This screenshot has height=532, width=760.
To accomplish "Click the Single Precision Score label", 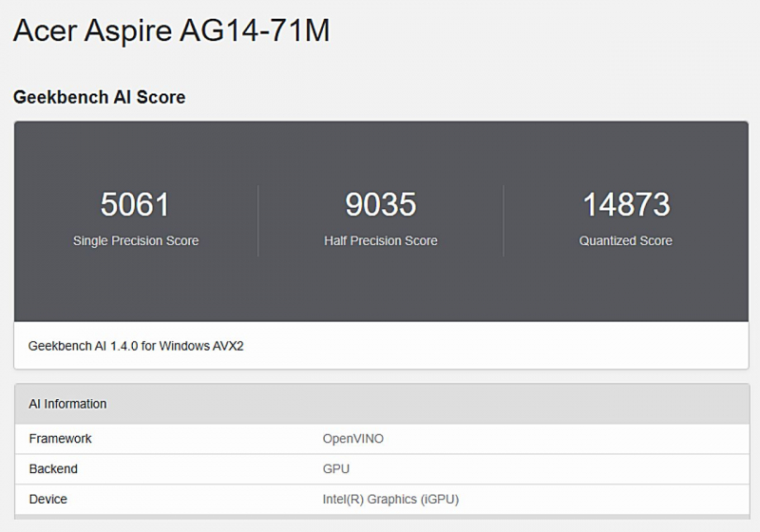I will tap(136, 241).
